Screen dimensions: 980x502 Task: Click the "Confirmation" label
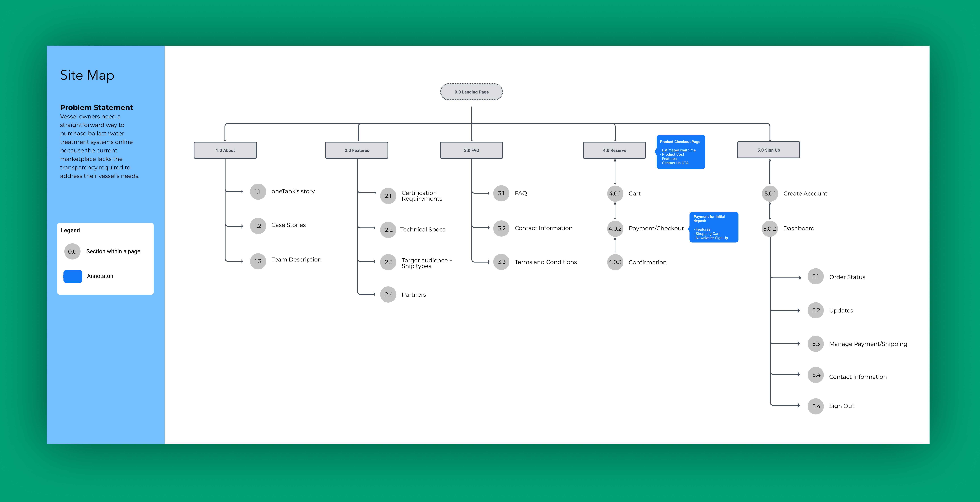647,262
